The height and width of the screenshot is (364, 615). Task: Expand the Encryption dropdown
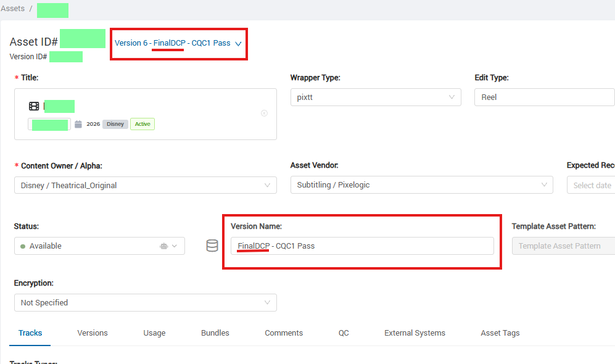point(146,302)
